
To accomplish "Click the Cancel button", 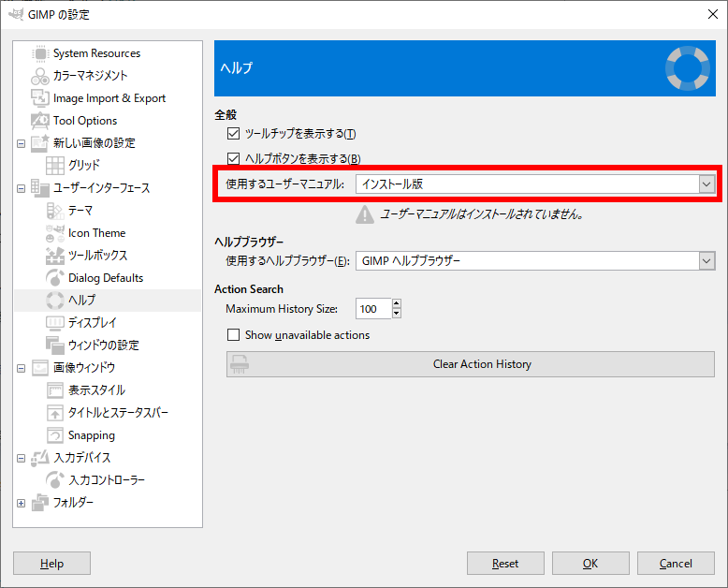I will (x=676, y=564).
